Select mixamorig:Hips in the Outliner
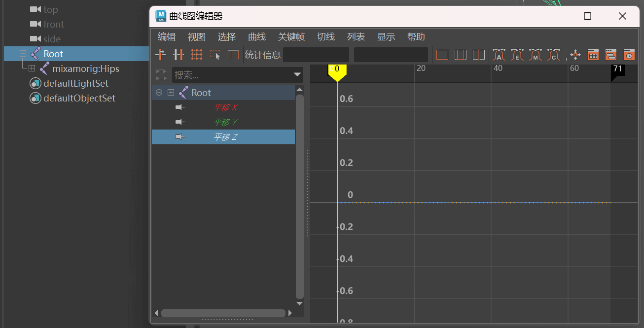Image resolution: width=644 pixels, height=328 pixels. click(x=86, y=68)
